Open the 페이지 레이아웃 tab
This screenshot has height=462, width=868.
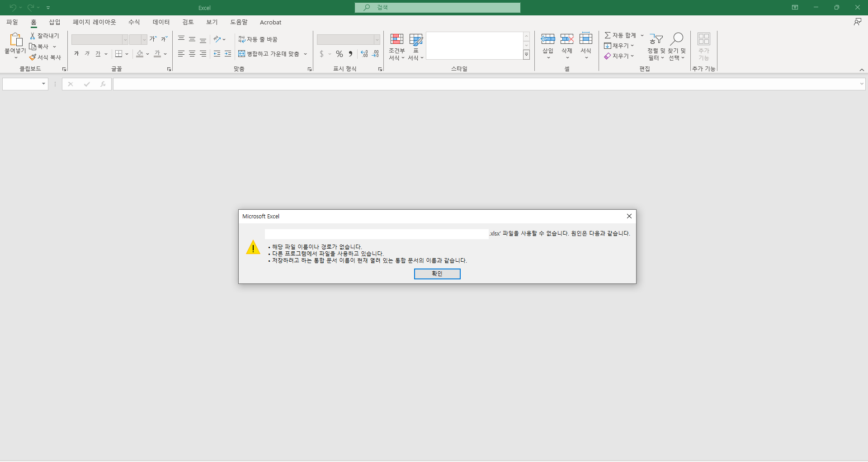pyautogui.click(x=94, y=22)
